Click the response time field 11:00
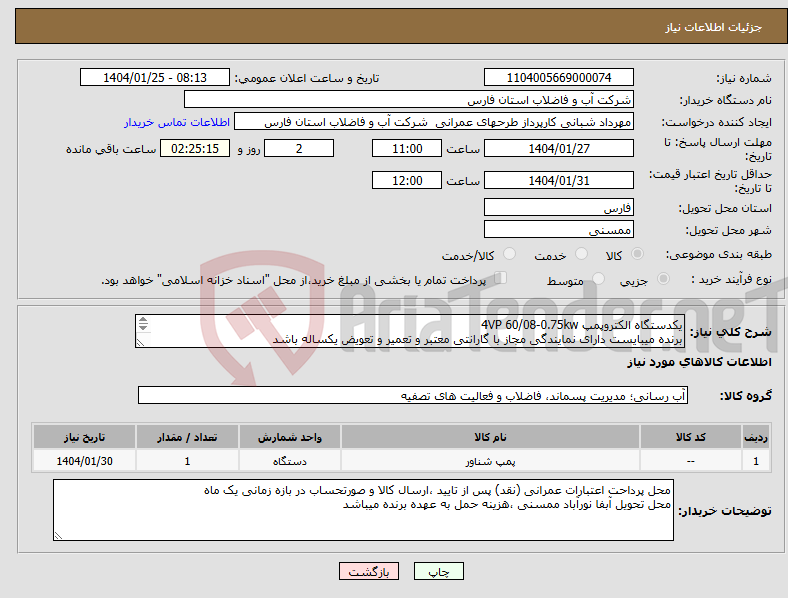 (x=407, y=148)
